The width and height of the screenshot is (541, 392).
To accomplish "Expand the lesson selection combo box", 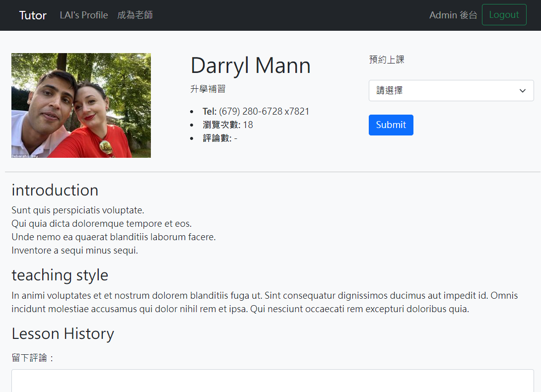I will pos(451,90).
